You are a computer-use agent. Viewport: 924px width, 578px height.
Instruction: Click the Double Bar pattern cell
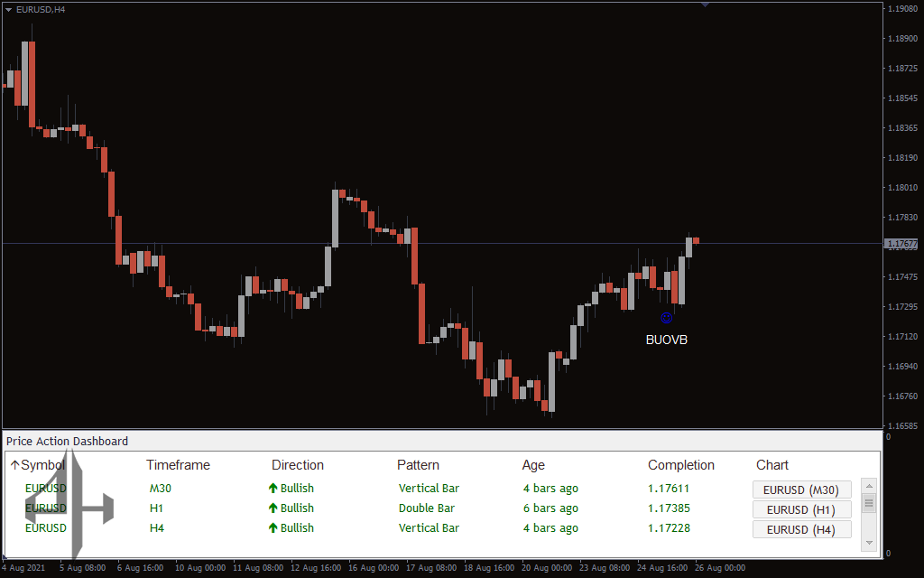(x=427, y=508)
